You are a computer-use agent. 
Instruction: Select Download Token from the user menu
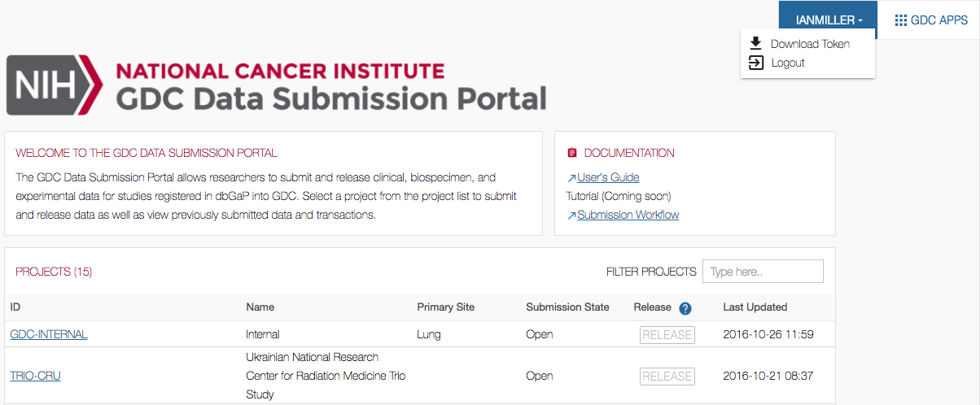[810, 44]
